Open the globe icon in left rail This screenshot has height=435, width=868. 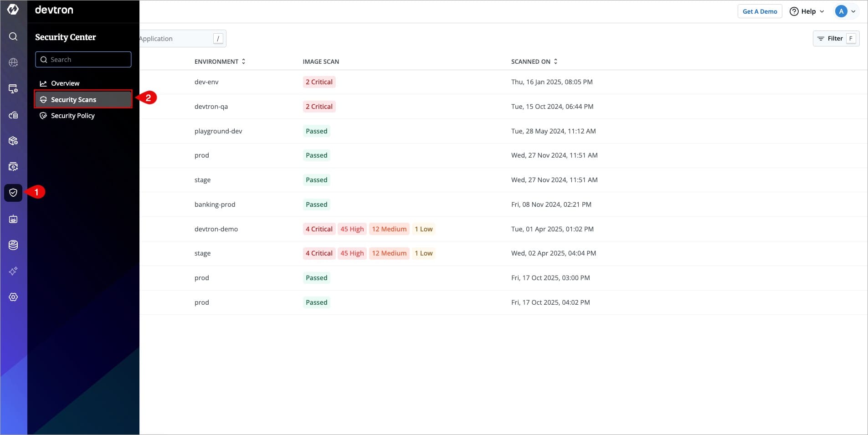[13, 62]
